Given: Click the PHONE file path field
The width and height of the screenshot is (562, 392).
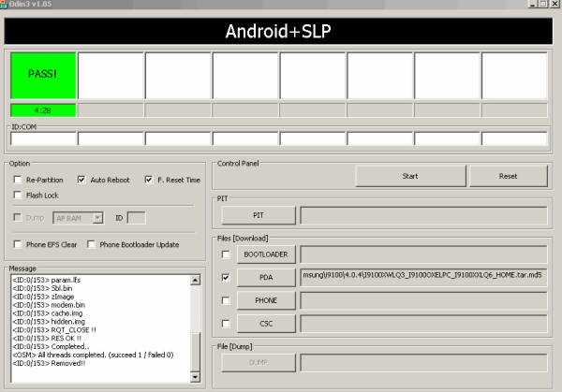Looking at the screenshot, I should (423, 300).
